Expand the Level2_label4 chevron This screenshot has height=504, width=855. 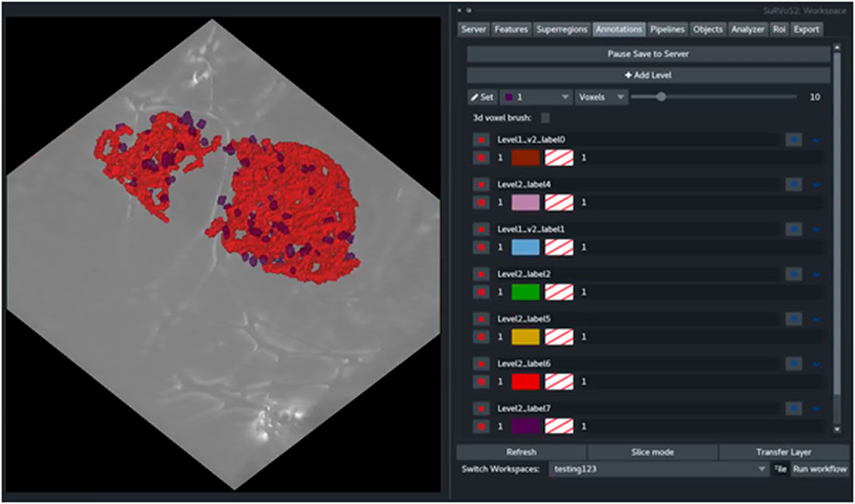point(816,185)
